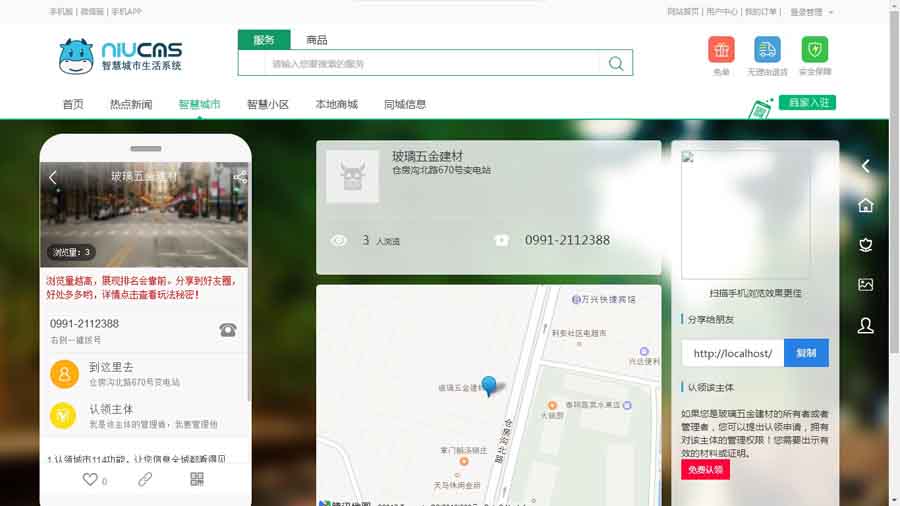Expand the 登录管理 dropdown at top right
The width and height of the screenshot is (900, 506).
[x=811, y=12]
